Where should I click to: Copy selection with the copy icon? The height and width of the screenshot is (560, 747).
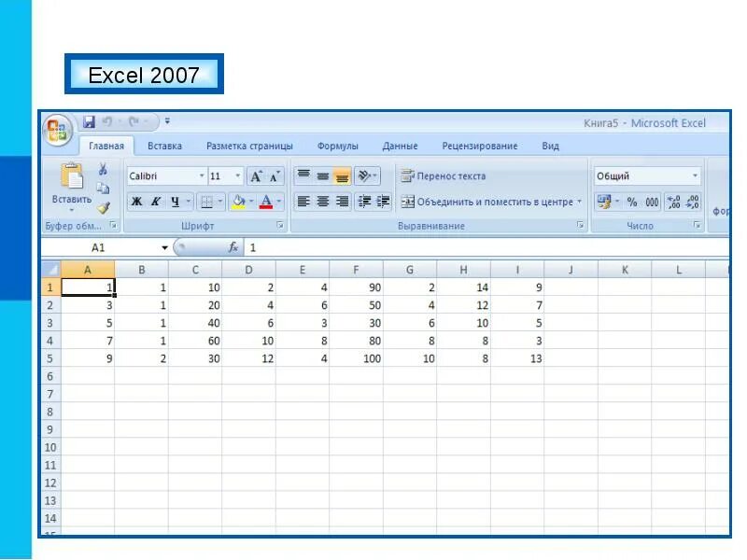click(103, 189)
